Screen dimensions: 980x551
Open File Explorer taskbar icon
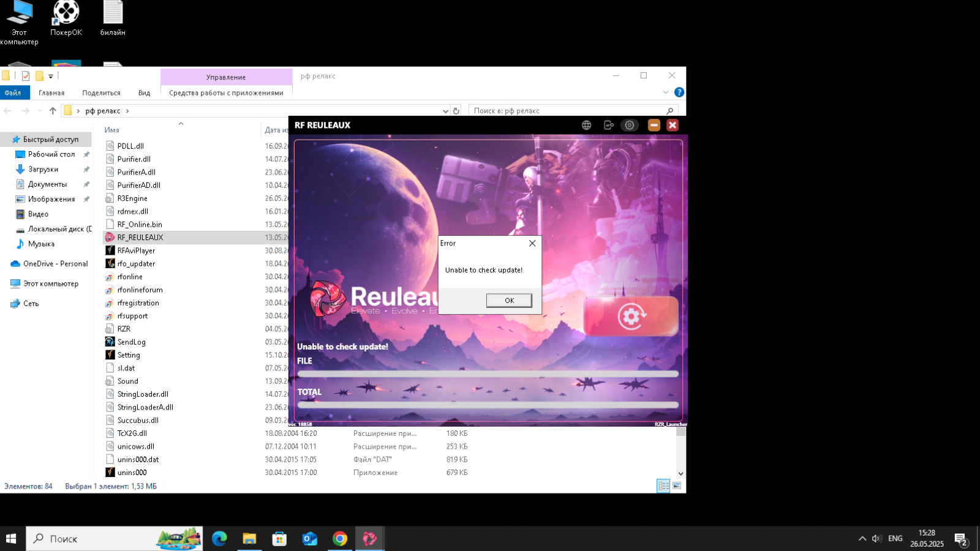click(x=249, y=539)
